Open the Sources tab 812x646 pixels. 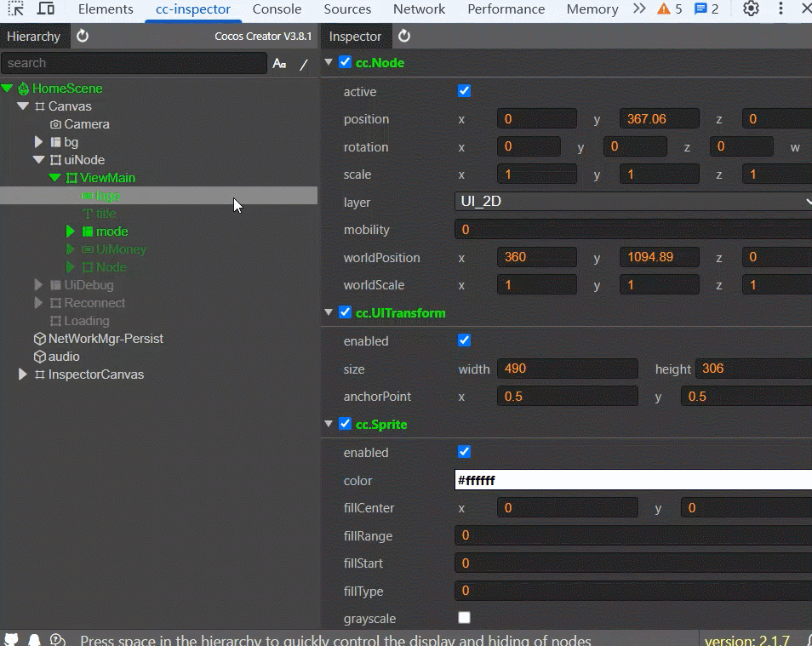point(347,9)
